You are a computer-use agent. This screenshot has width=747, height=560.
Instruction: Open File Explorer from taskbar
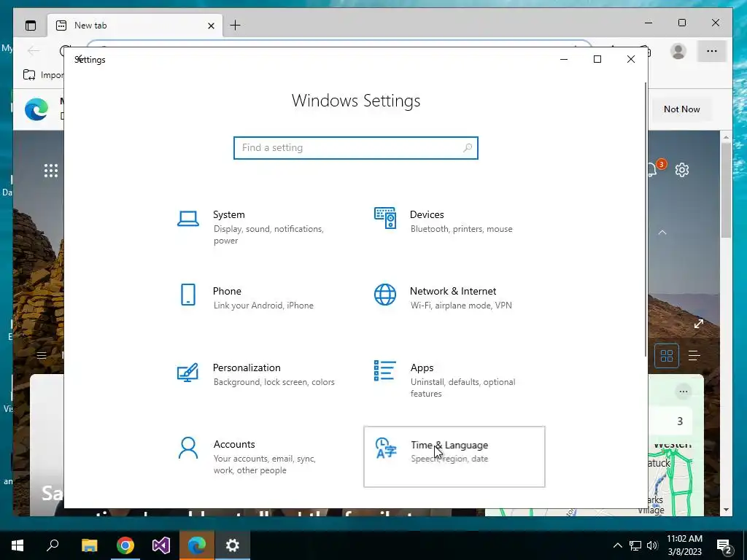coord(89,545)
